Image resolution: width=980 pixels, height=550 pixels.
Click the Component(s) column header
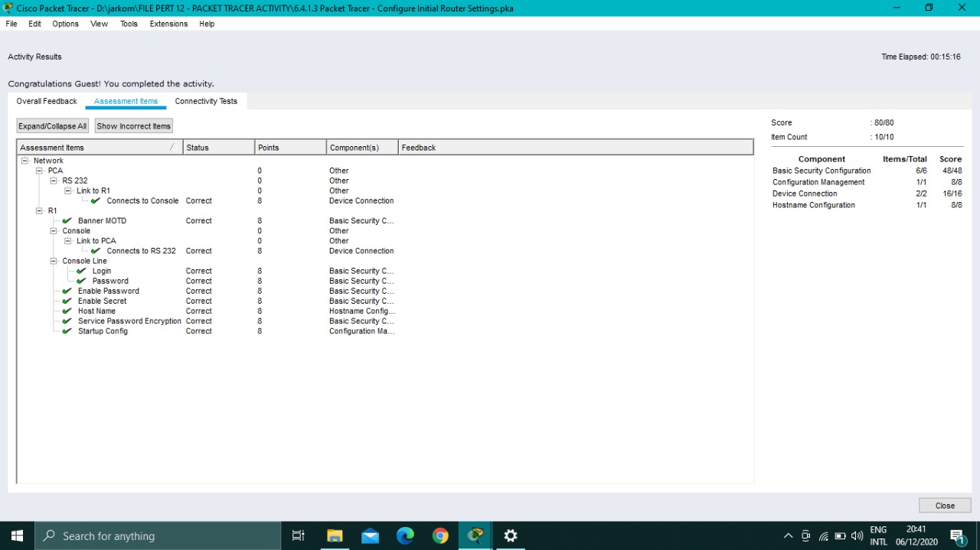click(363, 148)
